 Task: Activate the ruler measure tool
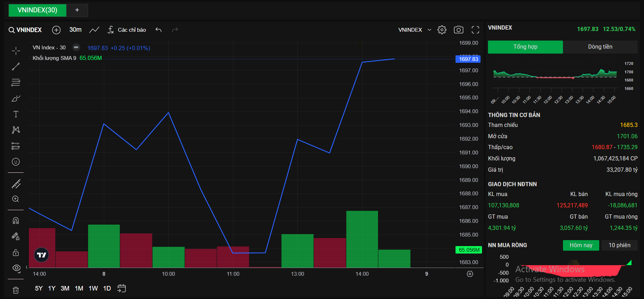tap(16, 184)
